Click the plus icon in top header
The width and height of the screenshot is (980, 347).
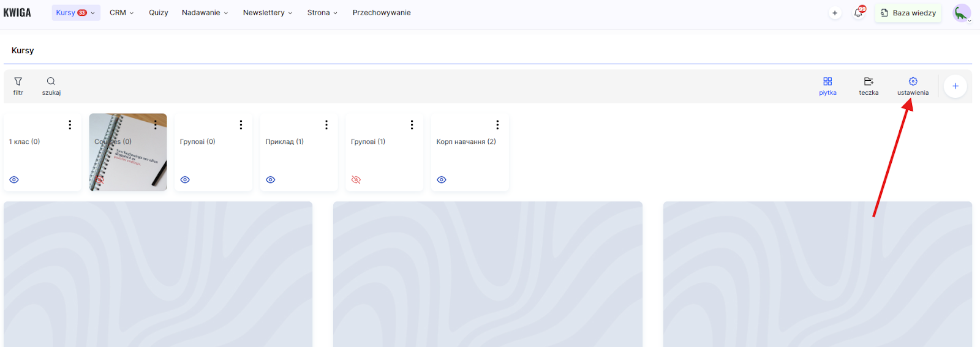[834, 13]
